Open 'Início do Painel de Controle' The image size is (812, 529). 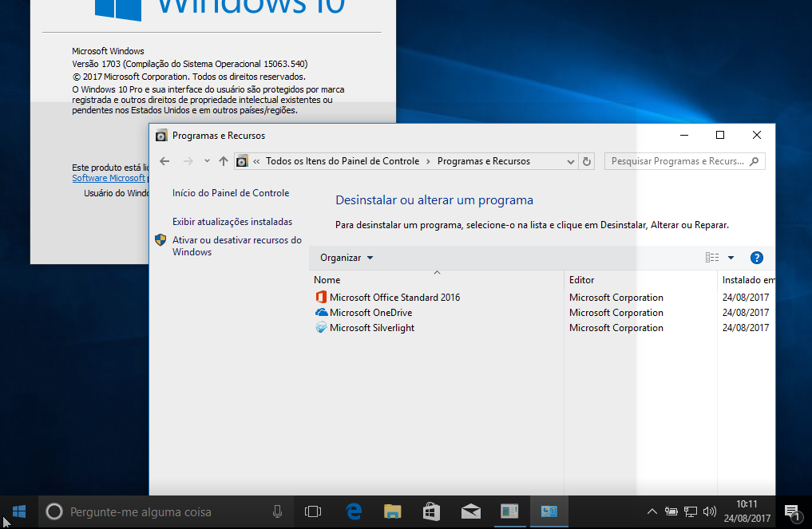click(x=231, y=193)
